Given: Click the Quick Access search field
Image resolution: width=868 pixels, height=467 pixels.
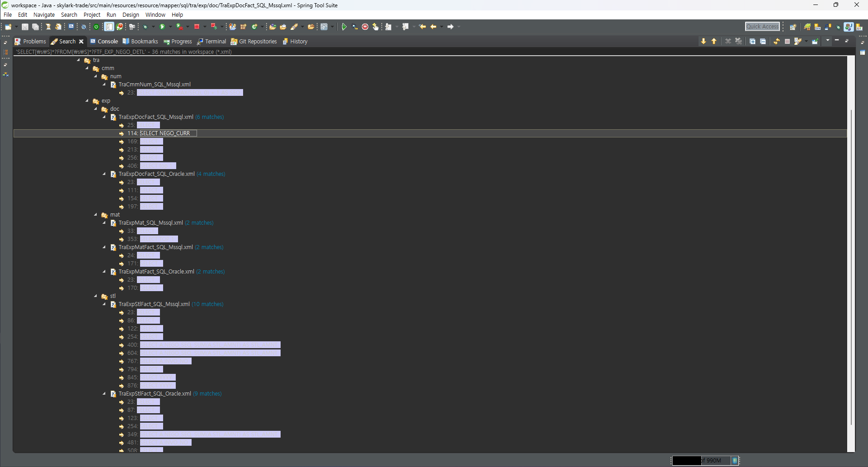Looking at the screenshot, I should pyautogui.click(x=762, y=27).
